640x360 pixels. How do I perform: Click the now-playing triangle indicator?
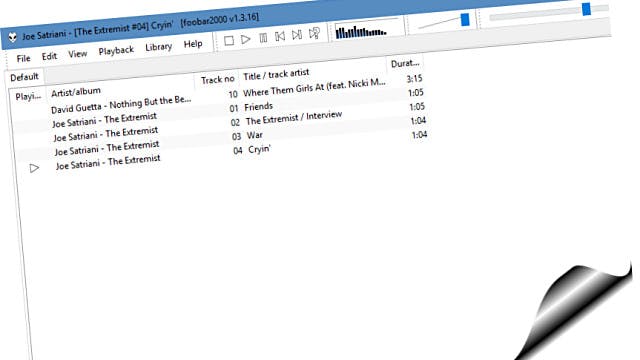(x=34, y=168)
